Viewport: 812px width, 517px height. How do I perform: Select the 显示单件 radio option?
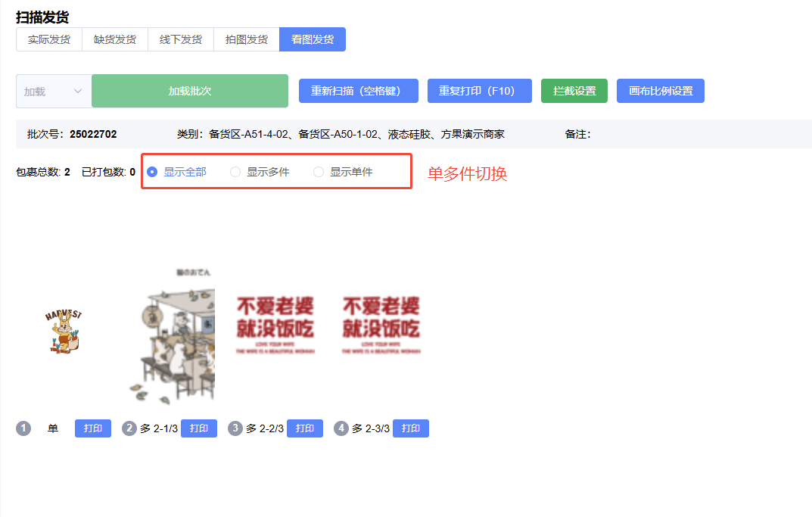pyautogui.click(x=344, y=172)
